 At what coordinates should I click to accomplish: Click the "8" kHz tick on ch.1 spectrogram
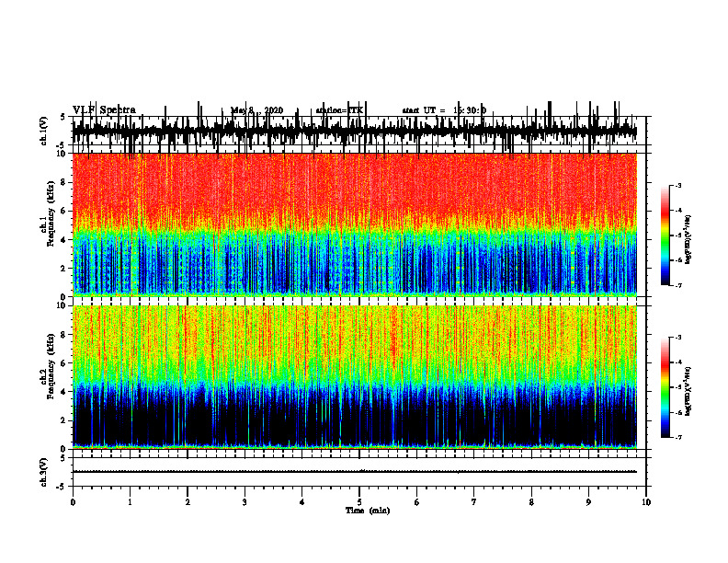(x=63, y=182)
